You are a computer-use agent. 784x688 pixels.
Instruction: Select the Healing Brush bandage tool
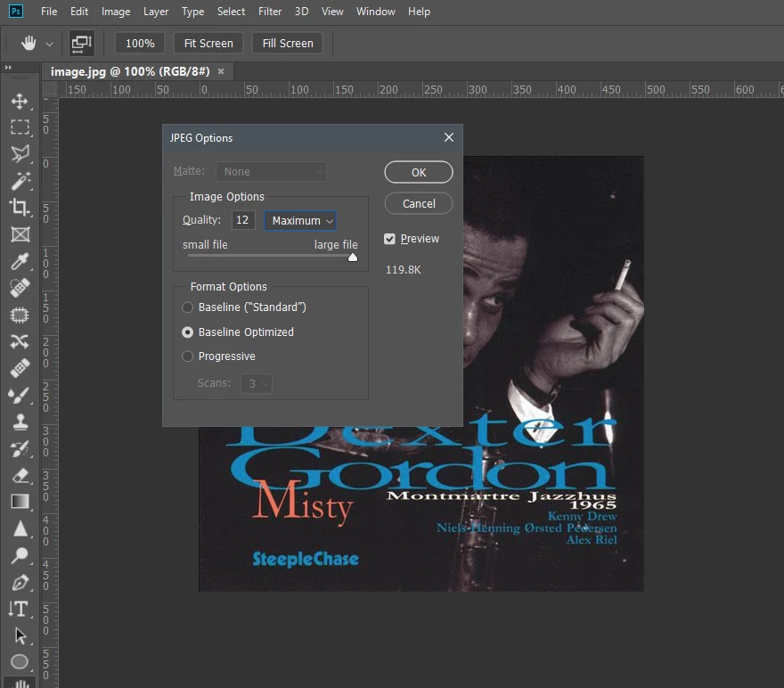20,368
